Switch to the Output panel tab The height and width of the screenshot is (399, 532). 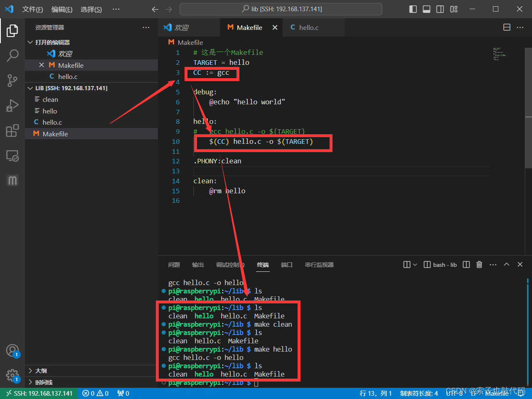click(x=198, y=265)
